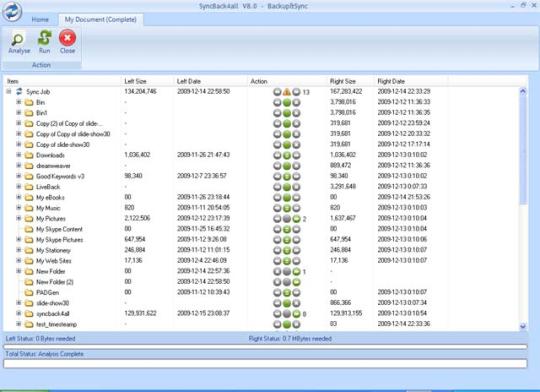Switch to the Home tab

pos(40,20)
